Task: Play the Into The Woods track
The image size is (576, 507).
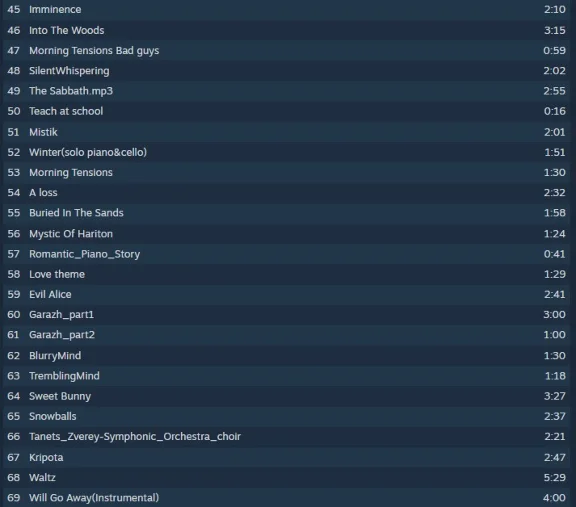Action: [286, 30]
